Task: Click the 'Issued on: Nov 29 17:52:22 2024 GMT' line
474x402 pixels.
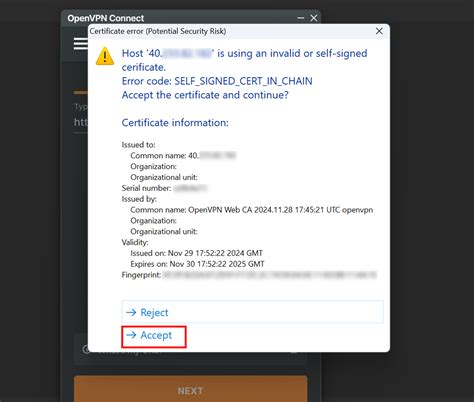Action: [196, 253]
